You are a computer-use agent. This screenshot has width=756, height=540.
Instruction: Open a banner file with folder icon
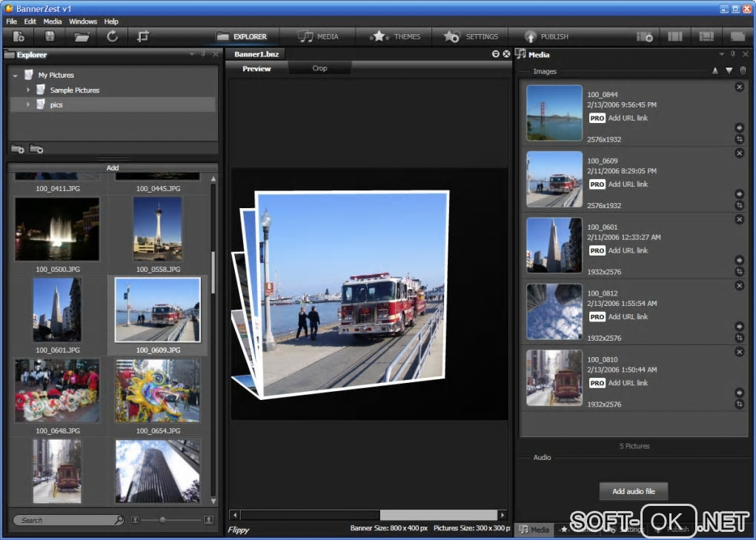[81, 36]
